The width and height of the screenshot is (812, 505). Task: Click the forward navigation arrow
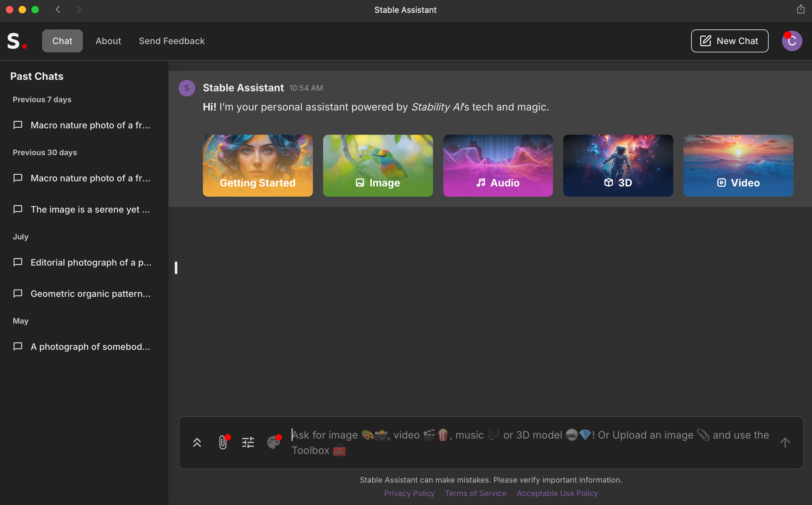click(79, 9)
